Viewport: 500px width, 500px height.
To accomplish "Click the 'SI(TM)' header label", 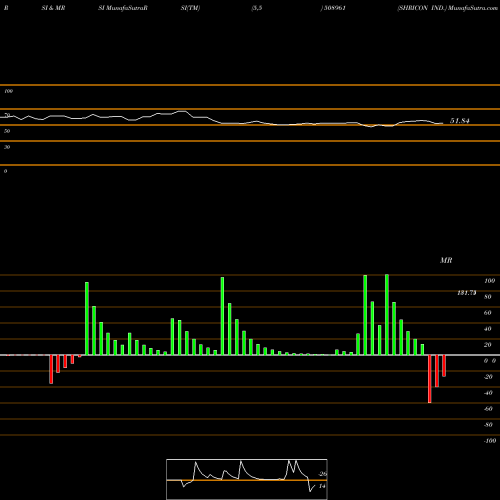I will pos(190,8).
